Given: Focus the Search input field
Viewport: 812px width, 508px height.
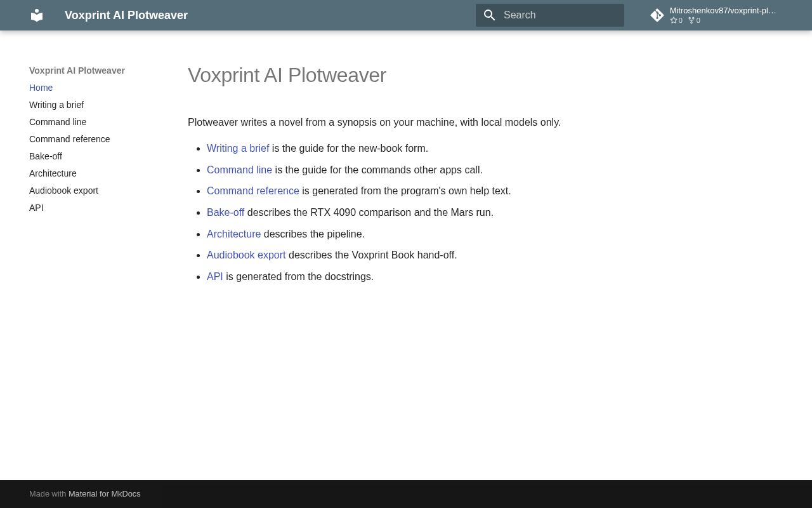Looking at the screenshot, I should click(x=550, y=15).
